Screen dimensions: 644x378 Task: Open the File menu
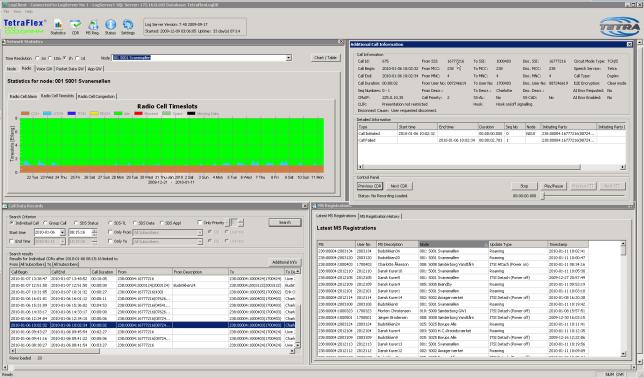click(x=6, y=12)
